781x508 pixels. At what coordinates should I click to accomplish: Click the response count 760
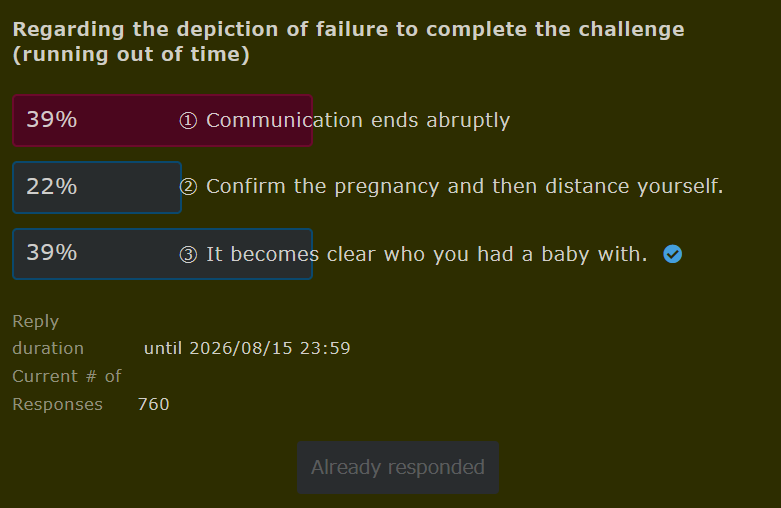[153, 404]
